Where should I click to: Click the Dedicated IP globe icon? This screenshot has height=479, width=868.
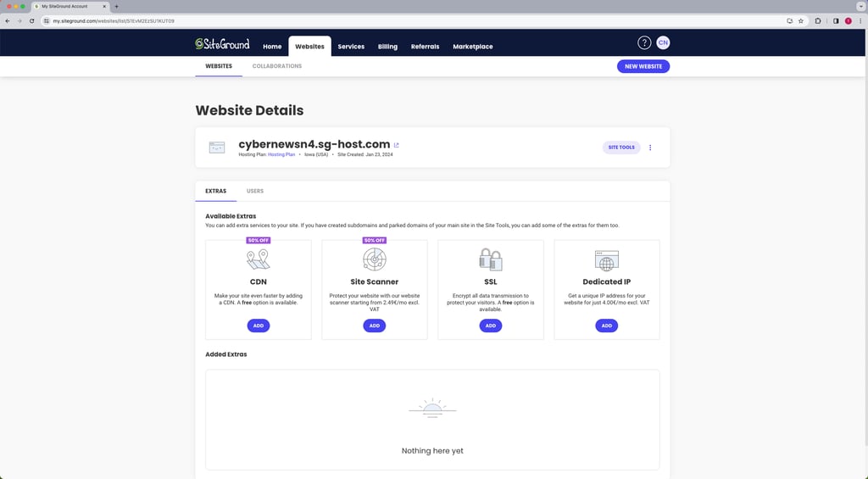[x=607, y=260]
